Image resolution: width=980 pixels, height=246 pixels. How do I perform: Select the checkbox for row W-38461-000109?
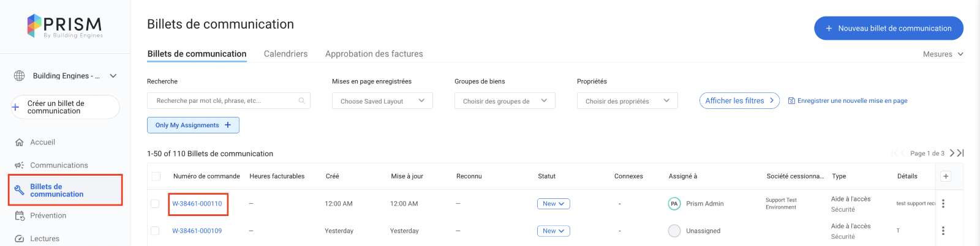155,231
